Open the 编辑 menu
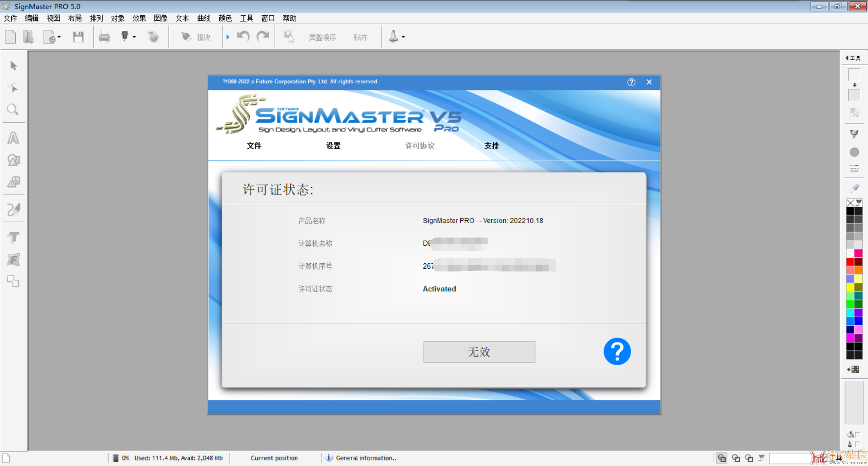The image size is (868, 466). click(32, 18)
